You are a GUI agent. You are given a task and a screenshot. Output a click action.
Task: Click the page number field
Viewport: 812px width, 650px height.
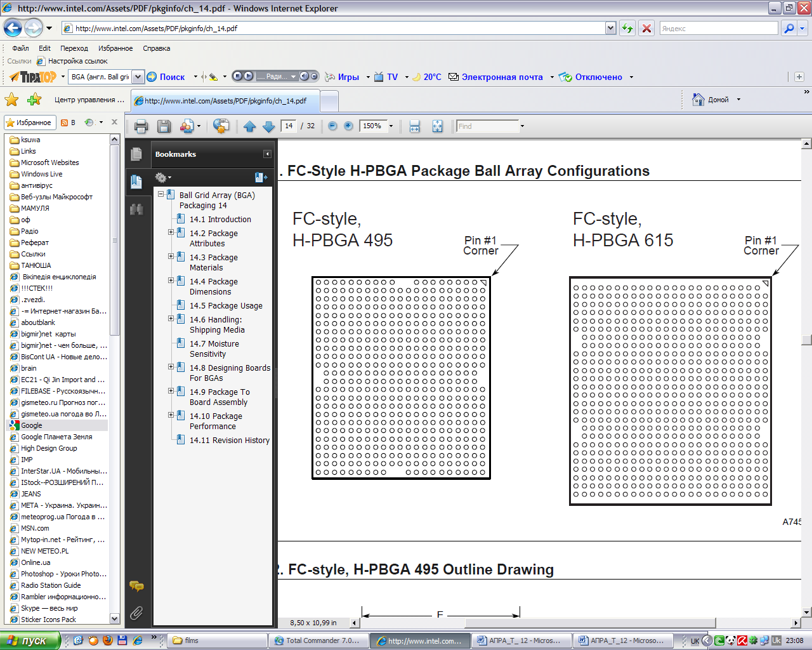click(289, 126)
